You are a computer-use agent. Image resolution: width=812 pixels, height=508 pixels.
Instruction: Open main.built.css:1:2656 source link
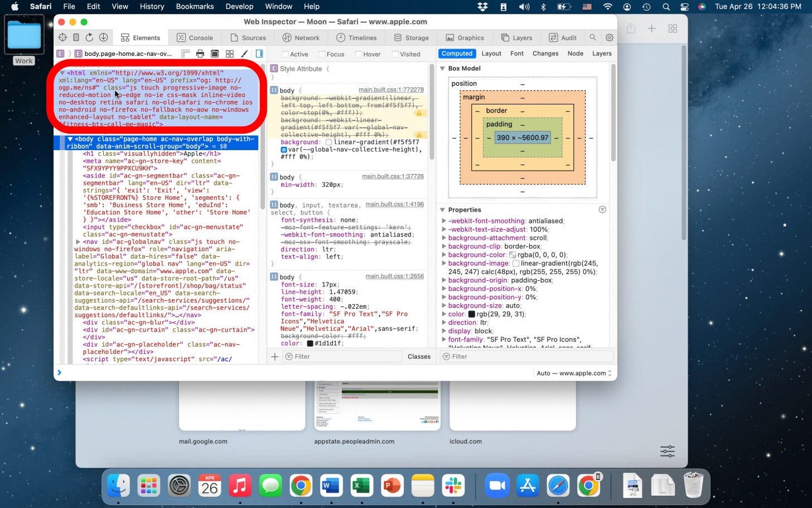click(x=394, y=276)
